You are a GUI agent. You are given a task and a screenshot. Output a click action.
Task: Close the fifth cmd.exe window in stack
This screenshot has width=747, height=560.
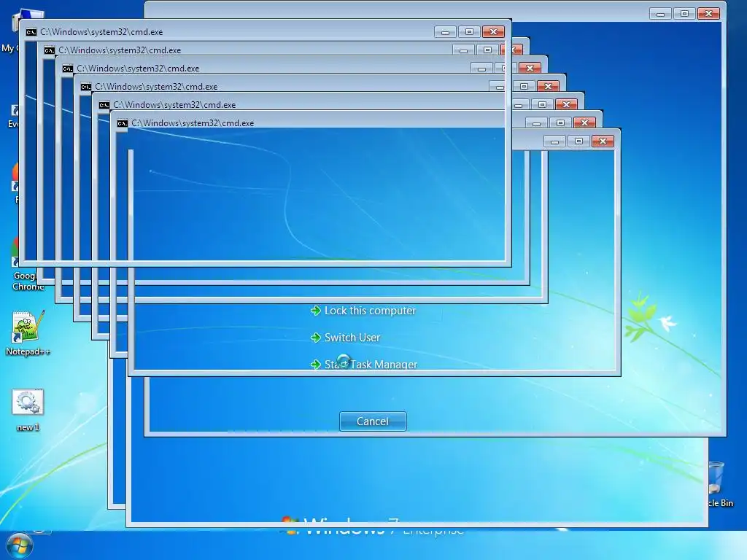click(x=566, y=104)
